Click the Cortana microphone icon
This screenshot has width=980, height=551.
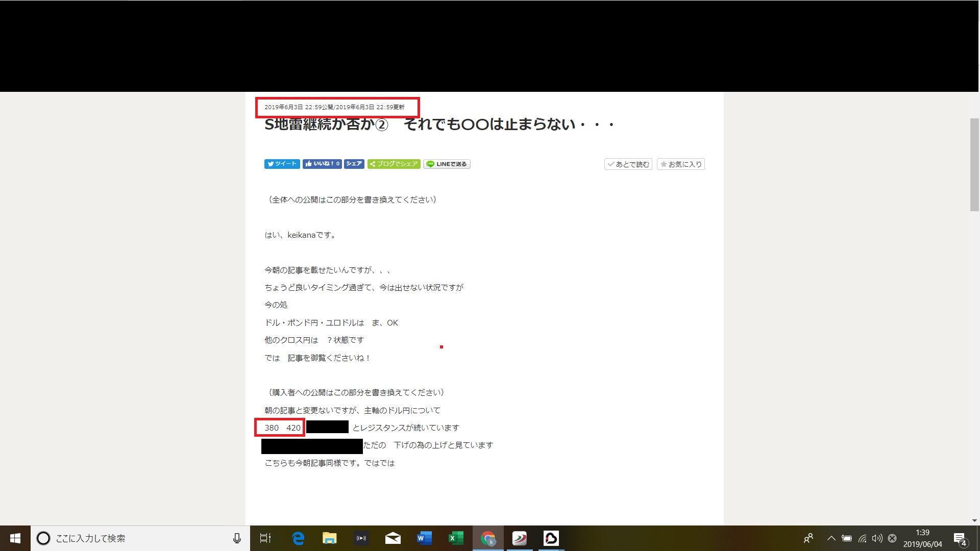click(x=237, y=538)
